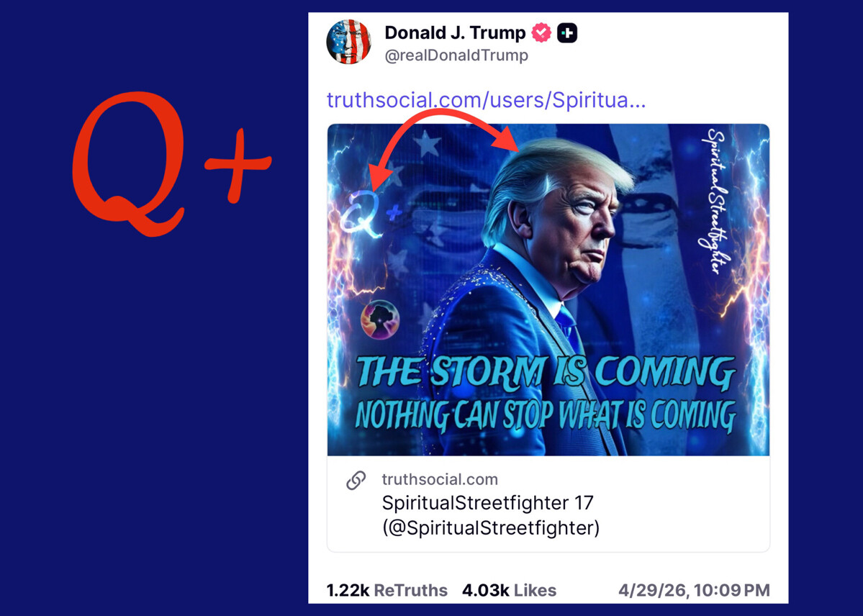Click the round silhouette avatar in the image

tap(380, 320)
